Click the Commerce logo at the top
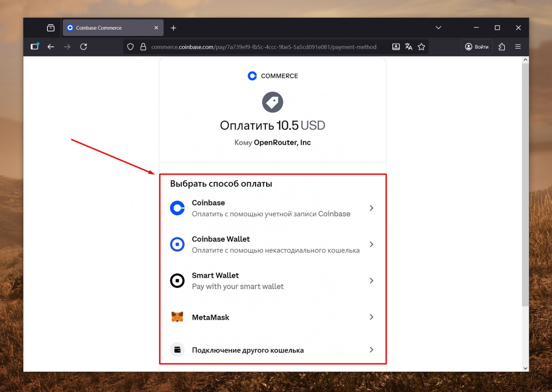552x392 pixels. point(272,75)
